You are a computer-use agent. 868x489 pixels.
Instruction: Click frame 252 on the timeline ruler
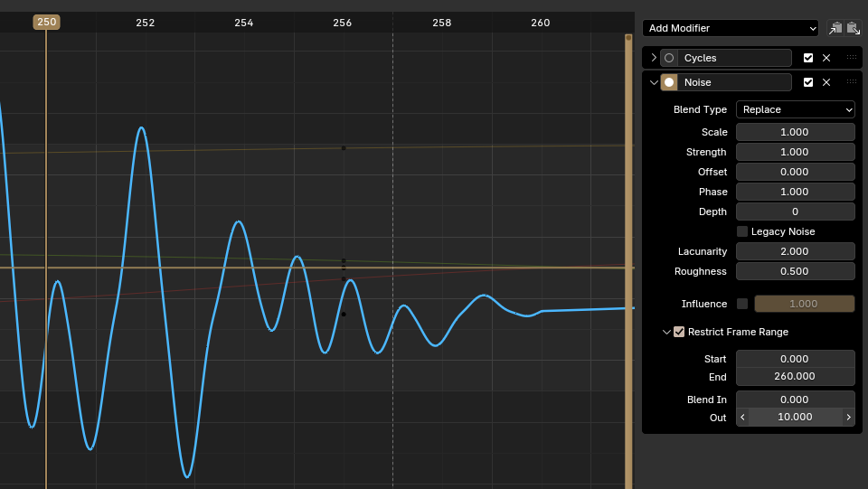tap(145, 23)
